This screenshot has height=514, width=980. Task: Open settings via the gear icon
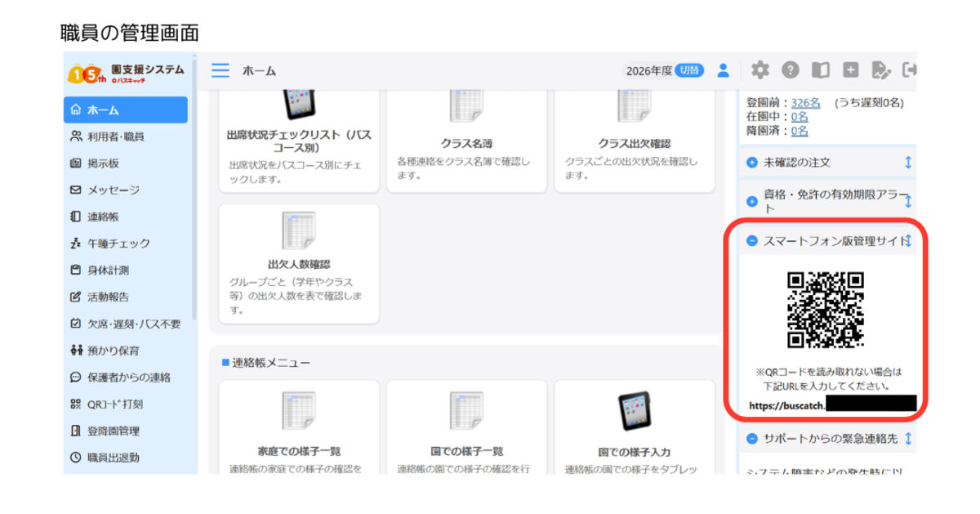click(x=760, y=70)
